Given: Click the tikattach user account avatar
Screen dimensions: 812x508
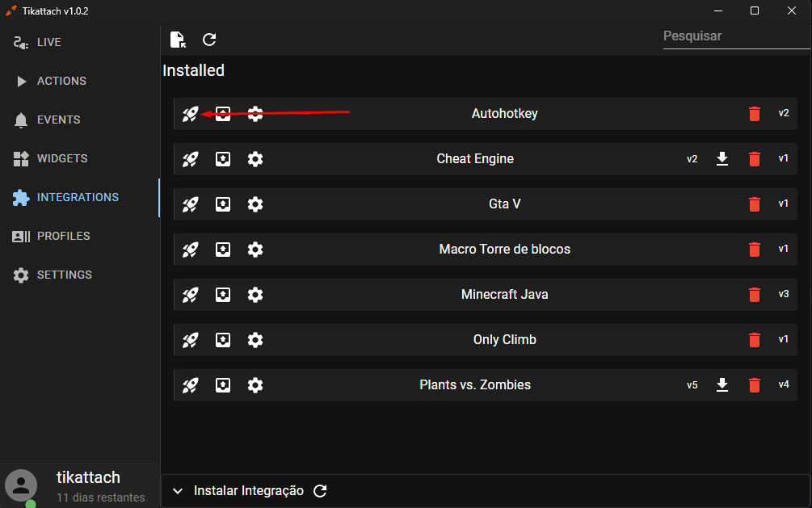Looking at the screenshot, I should (x=21, y=485).
